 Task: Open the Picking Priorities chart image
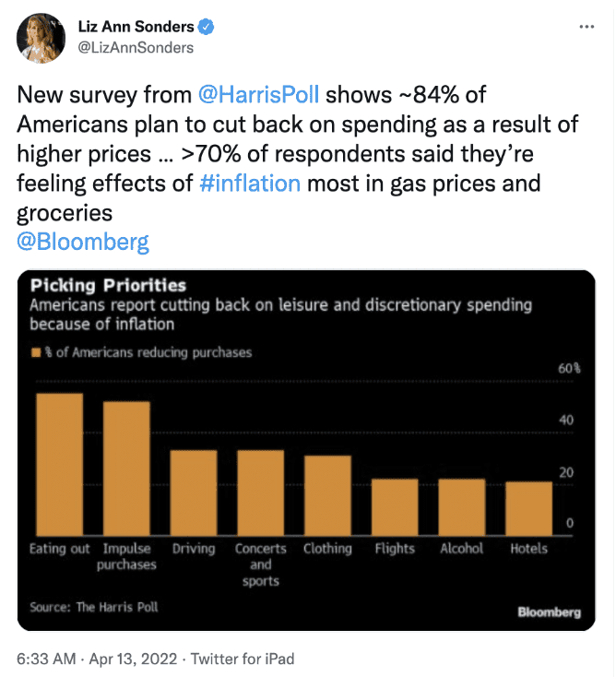coord(306,450)
